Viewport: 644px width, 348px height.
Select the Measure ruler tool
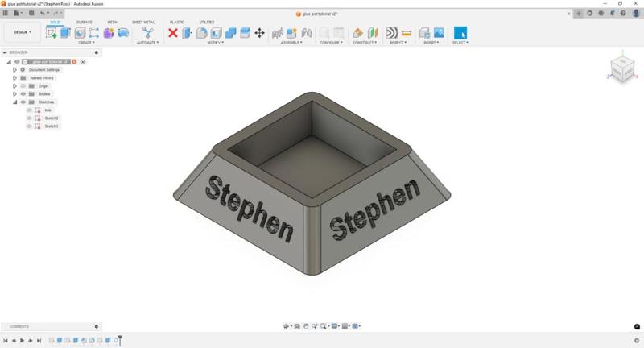tap(407, 33)
